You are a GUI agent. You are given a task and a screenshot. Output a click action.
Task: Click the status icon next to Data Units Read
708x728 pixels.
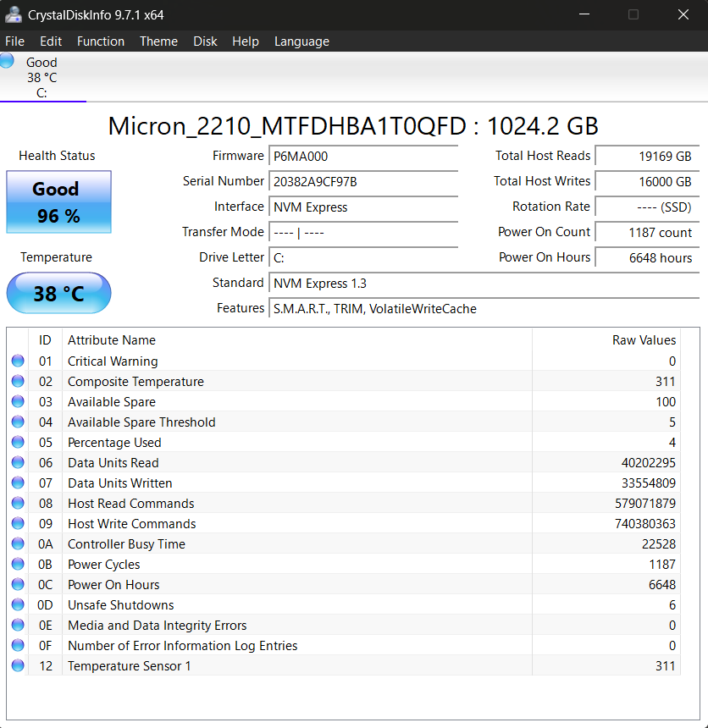coord(18,462)
